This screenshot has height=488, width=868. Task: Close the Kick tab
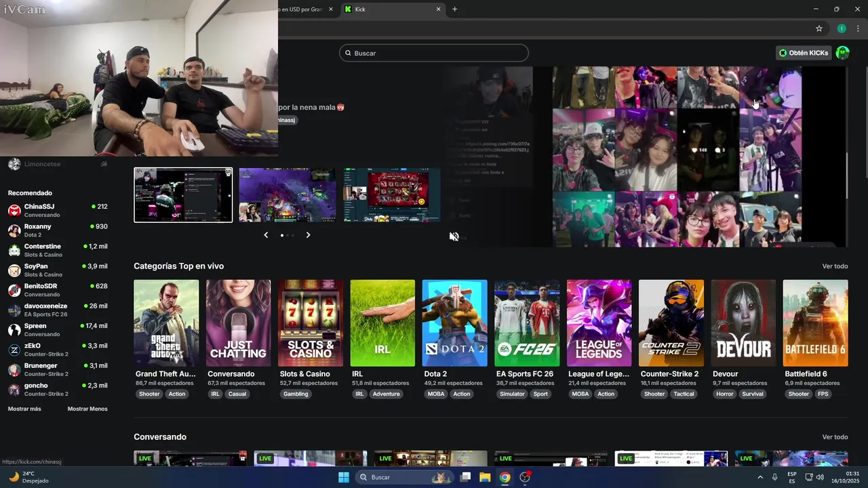[x=438, y=9]
